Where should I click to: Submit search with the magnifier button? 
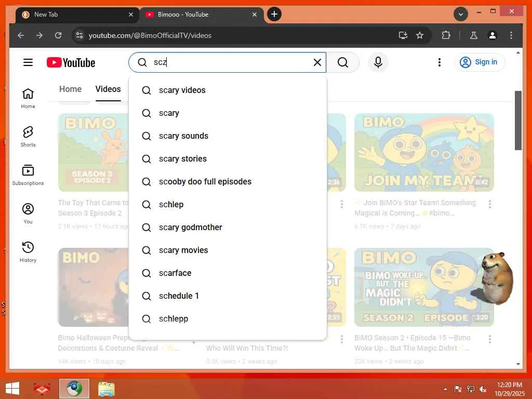(343, 62)
